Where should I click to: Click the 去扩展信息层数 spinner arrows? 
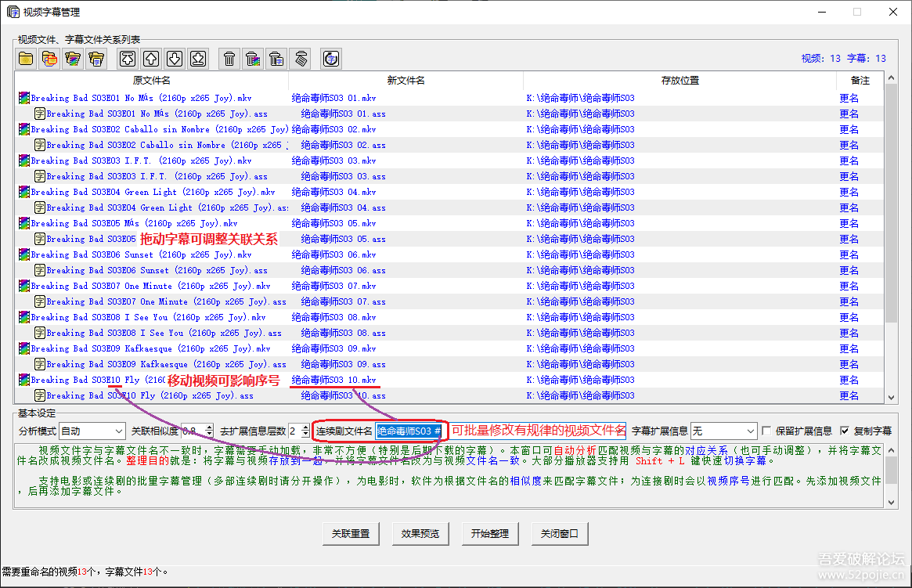coord(305,431)
